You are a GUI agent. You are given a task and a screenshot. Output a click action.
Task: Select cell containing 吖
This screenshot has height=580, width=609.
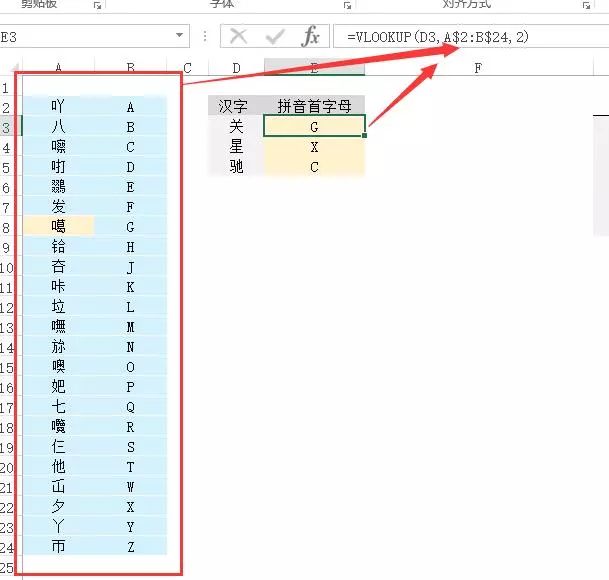tap(58, 106)
